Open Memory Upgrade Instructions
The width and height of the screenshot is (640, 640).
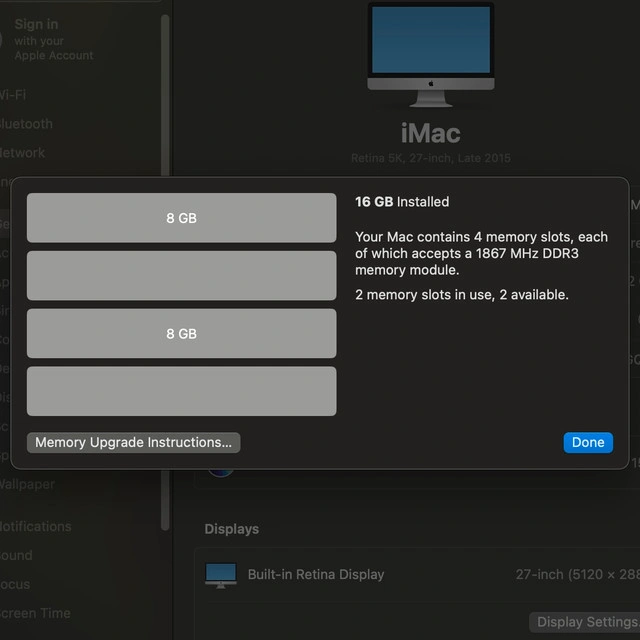pos(133,442)
